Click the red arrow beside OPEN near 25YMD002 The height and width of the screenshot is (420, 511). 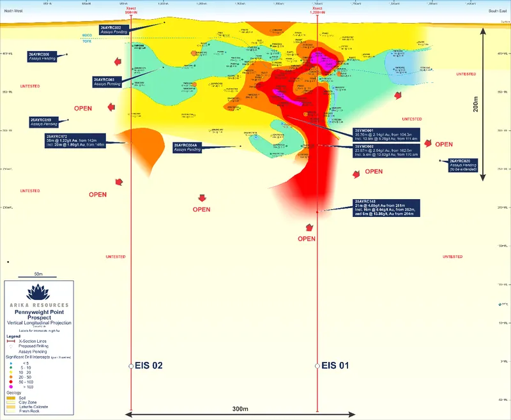(x=428, y=143)
